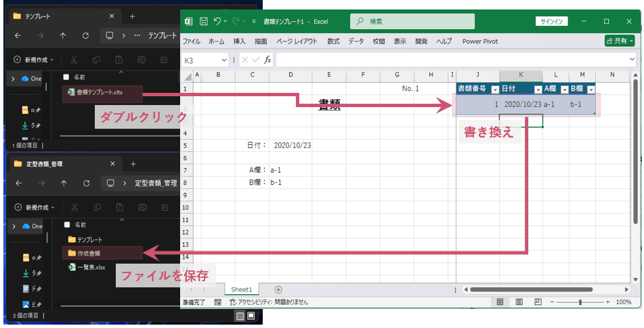The image size is (644, 328).
Task: Click the refresh icon in テンプレート Explorer window
Action: click(85, 35)
